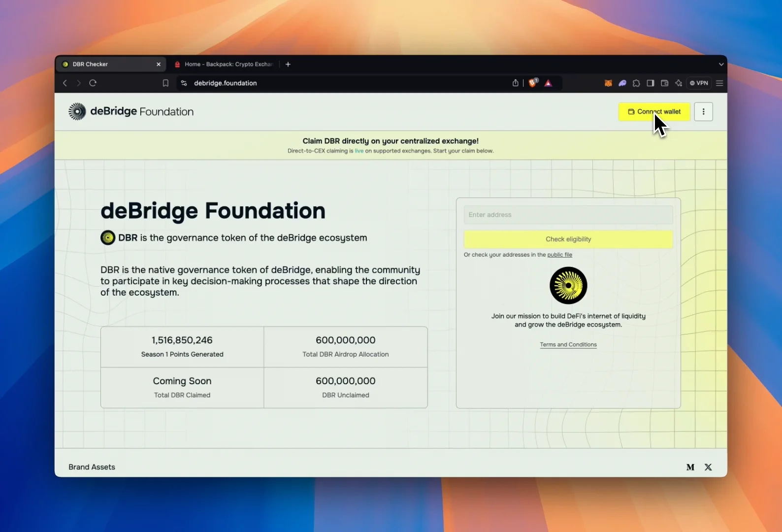Click the deBridge Foundation header logo
The width and height of the screenshot is (782, 532).
(131, 112)
